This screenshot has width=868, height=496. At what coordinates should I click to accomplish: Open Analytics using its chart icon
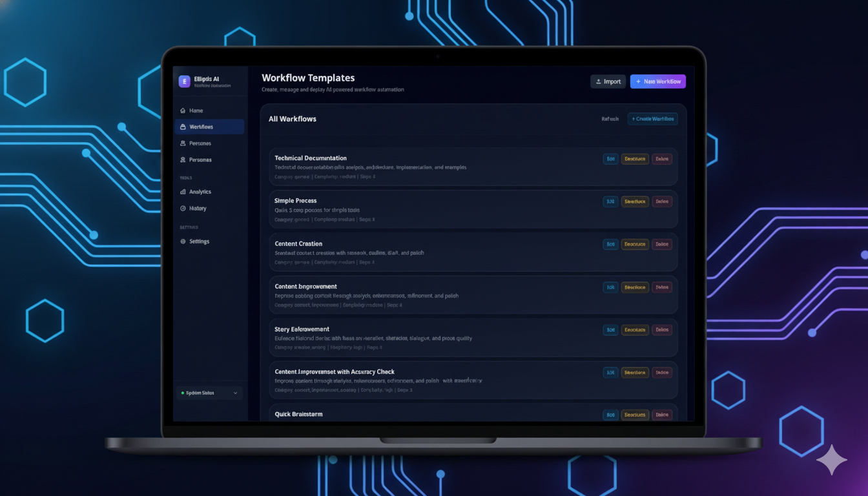[183, 191]
